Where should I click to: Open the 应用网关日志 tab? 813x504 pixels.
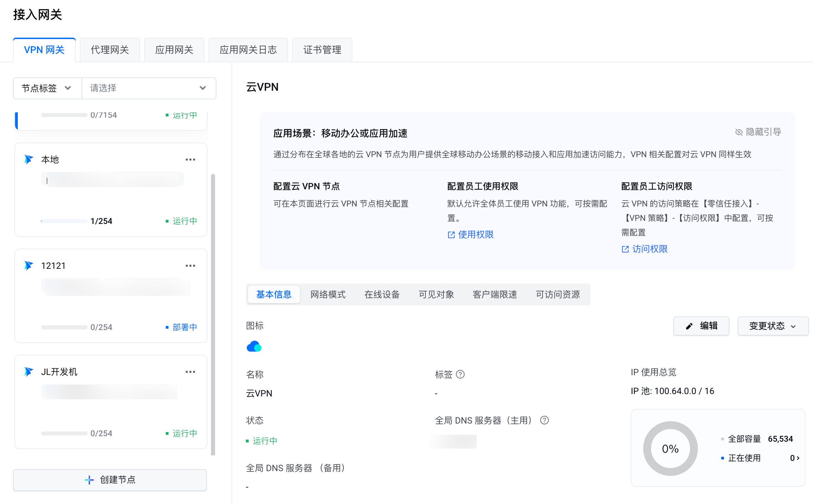[248, 50]
